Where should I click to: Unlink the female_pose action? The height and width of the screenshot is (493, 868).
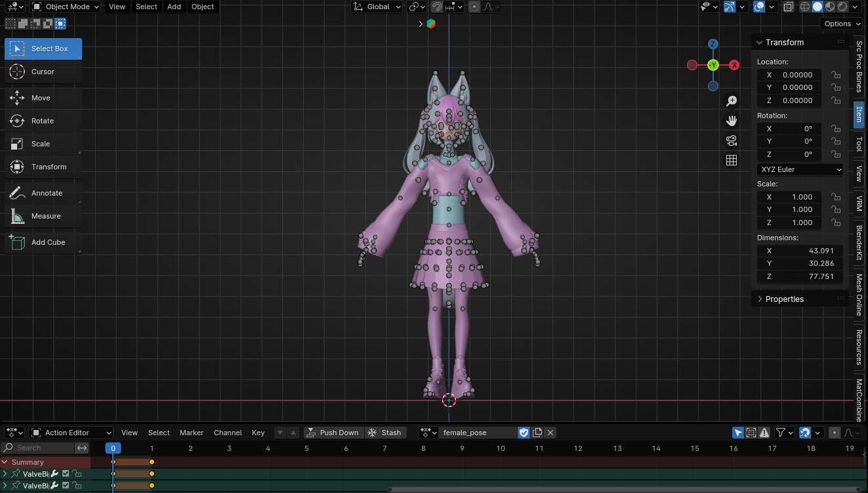click(x=550, y=433)
